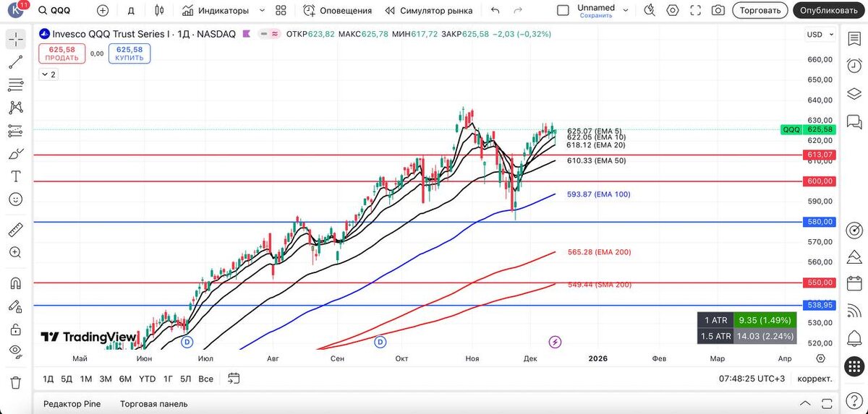
Task: Open the 07:48:25 UTC+3 timezone menu
Action: [x=752, y=379]
